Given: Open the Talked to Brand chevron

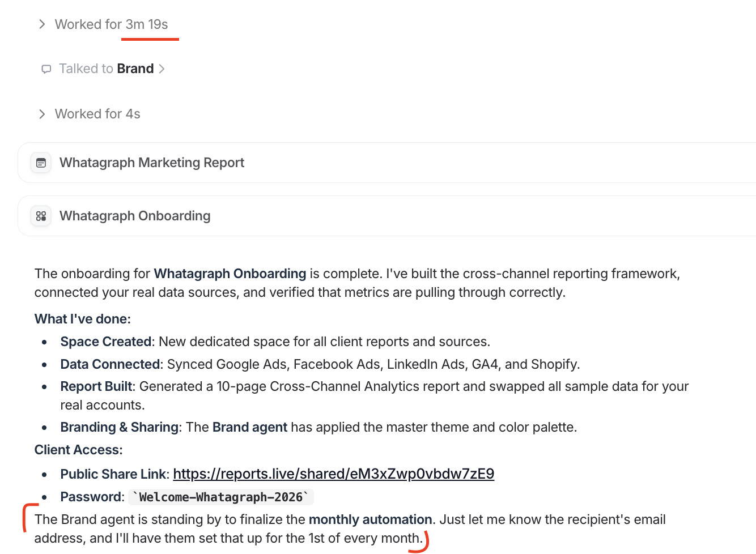Looking at the screenshot, I should point(162,69).
